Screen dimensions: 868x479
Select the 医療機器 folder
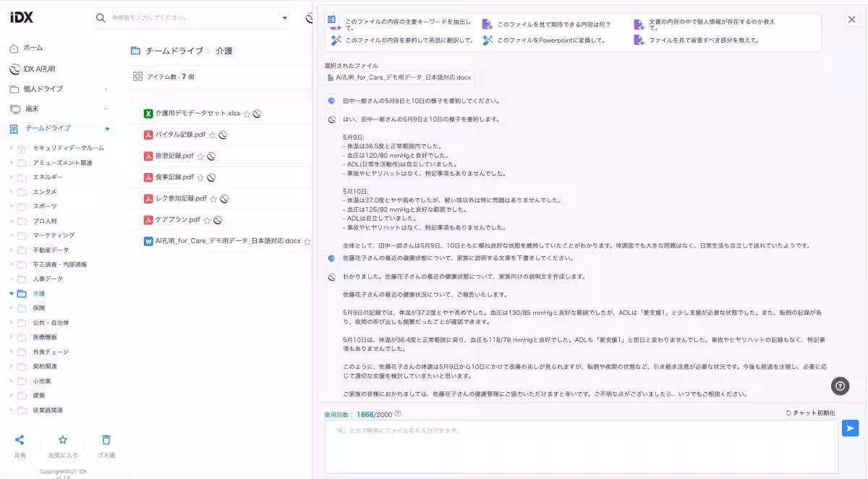tap(44, 337)
